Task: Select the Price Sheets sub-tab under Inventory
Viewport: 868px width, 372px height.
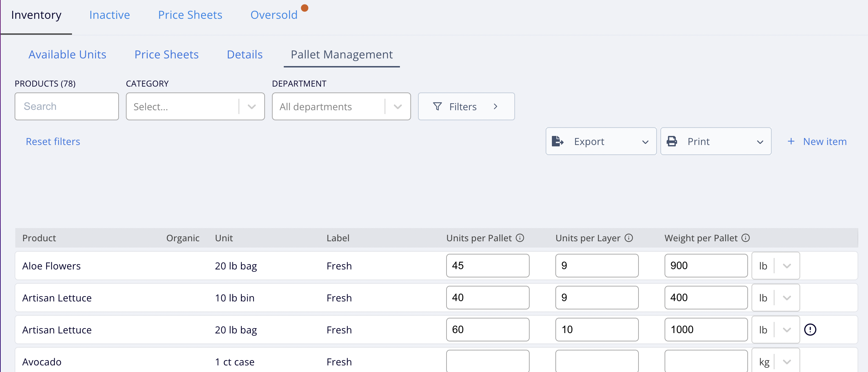Action: [167, 55]
